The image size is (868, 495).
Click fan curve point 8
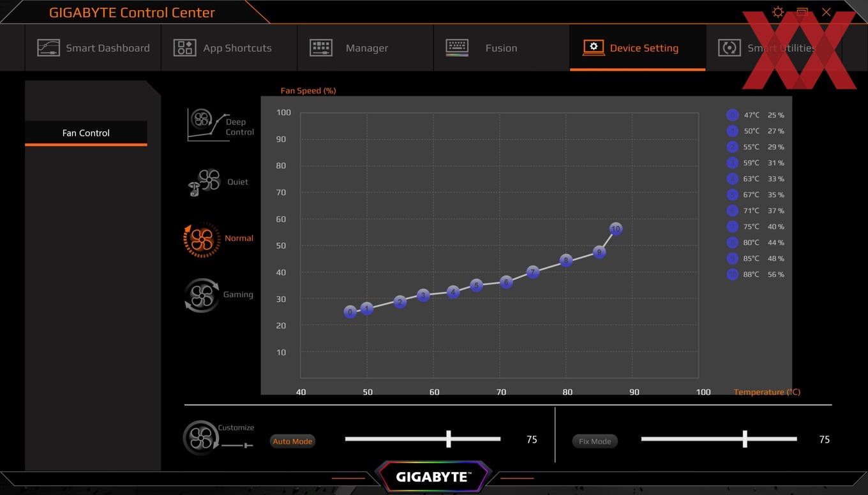click(565, 260)
